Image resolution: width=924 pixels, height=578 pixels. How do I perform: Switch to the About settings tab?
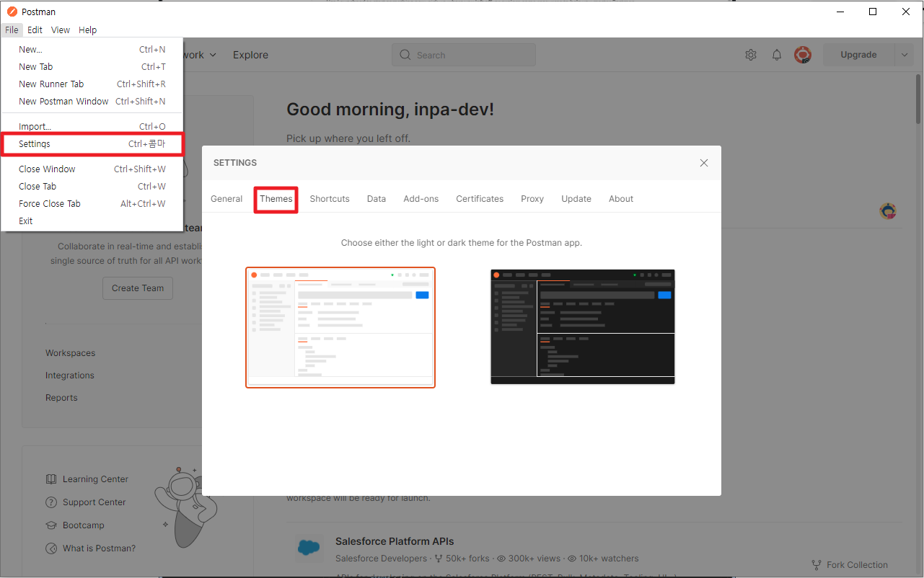(x=621, y=199)
